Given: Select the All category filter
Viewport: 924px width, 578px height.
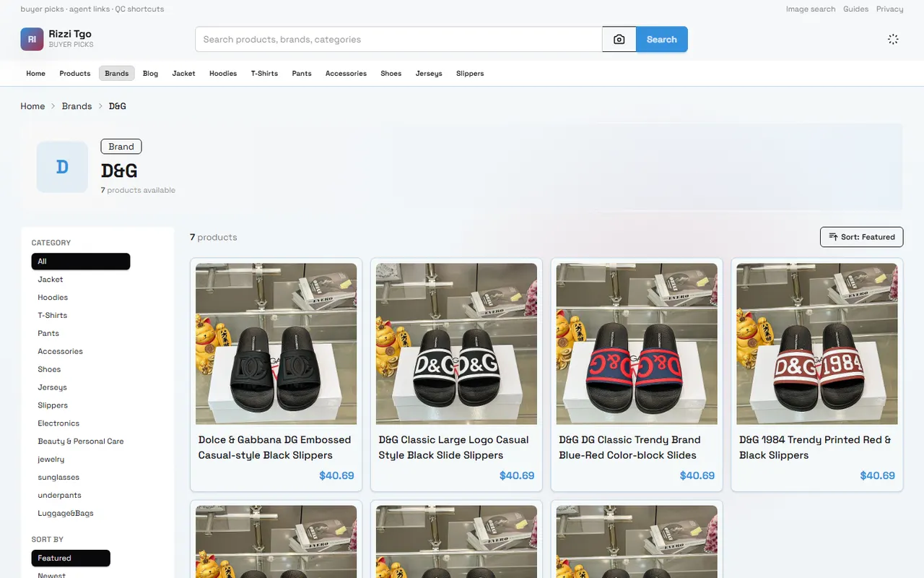Looking at the screenshot, I should 81,262.
